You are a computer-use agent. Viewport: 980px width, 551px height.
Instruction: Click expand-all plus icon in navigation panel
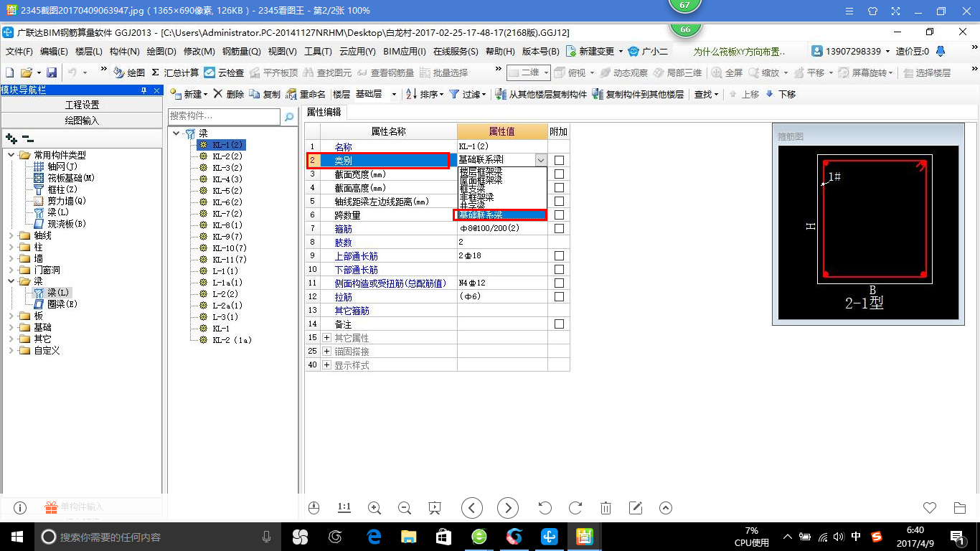(x=11, y=138)
